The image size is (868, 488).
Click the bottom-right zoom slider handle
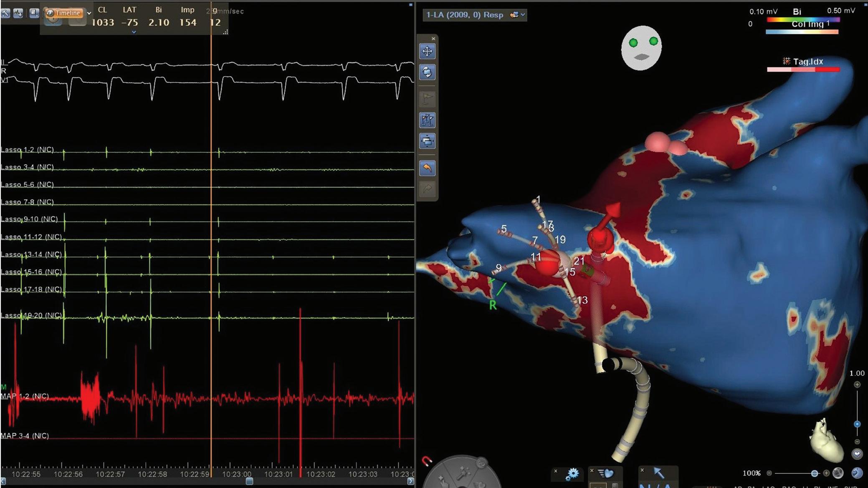(814, 473)
